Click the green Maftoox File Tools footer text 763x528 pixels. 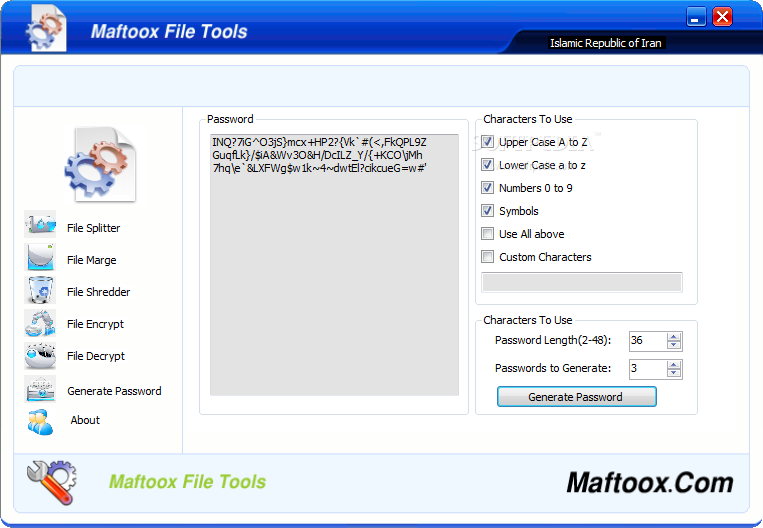click(187, 482)
